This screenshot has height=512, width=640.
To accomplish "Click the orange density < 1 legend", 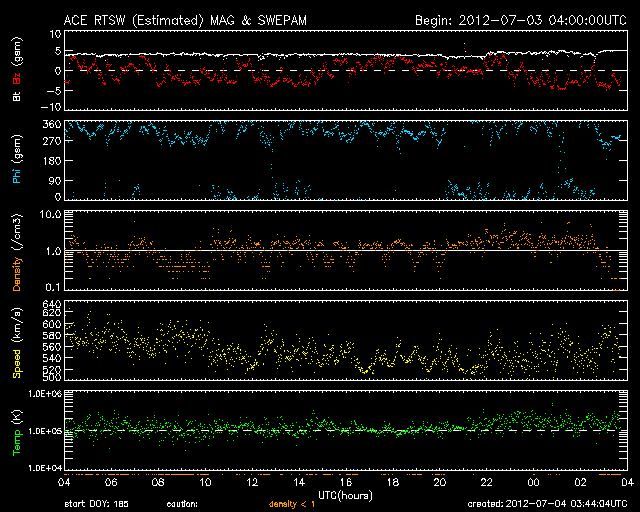I will point(292,505).
